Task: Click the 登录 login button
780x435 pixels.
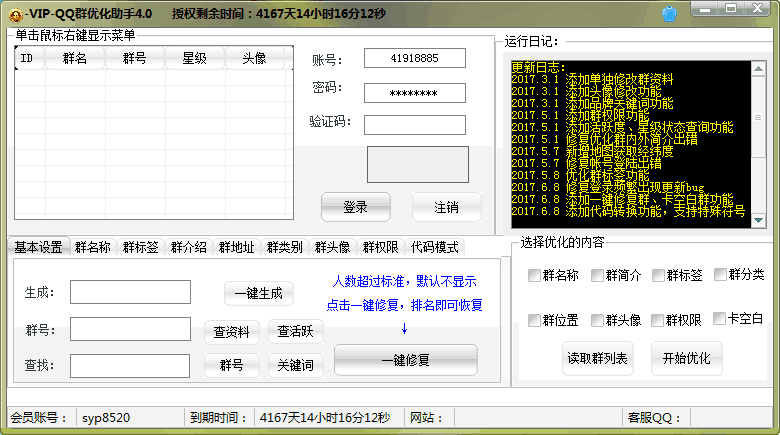Action: point(356,207)
